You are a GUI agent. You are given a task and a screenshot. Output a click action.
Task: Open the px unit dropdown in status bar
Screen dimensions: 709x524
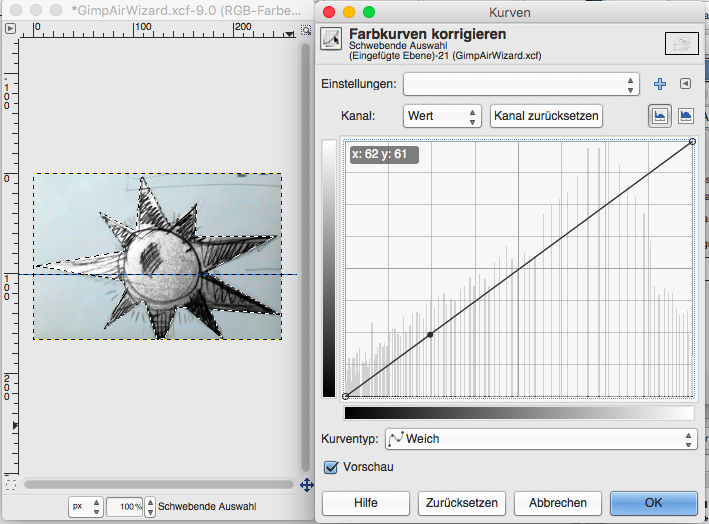click(x=86, y=506)
